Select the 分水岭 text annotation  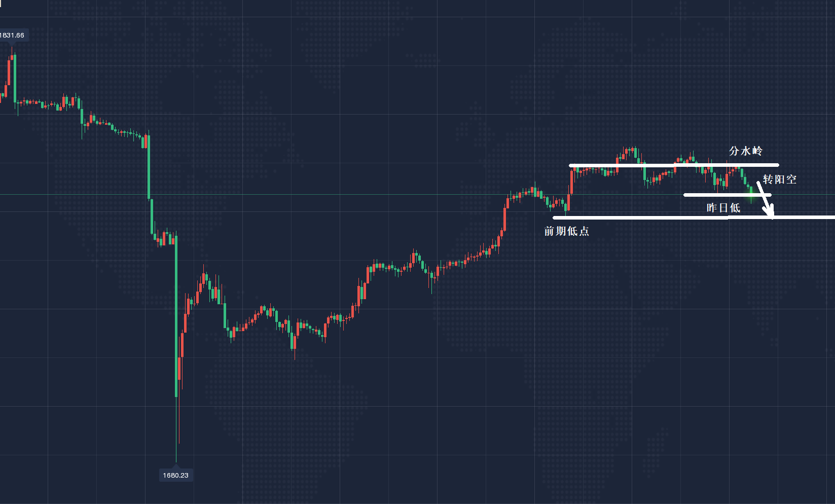point(745,151)
